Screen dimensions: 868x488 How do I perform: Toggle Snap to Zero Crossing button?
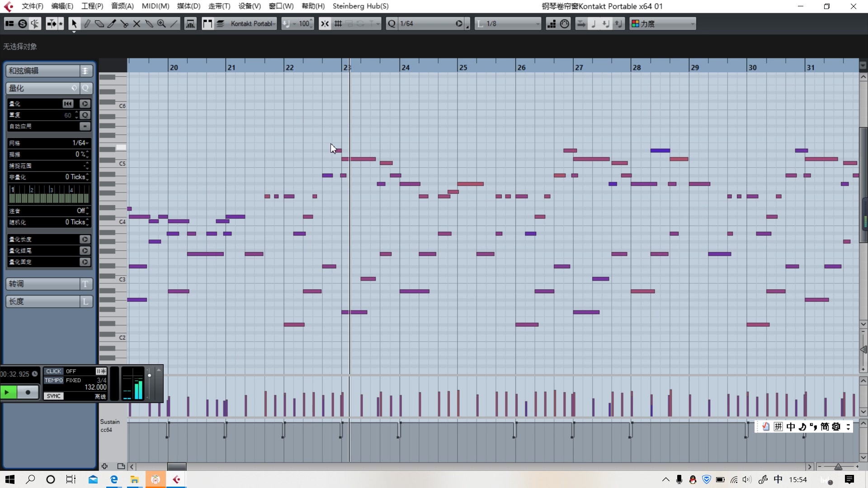tap(325, 24)
